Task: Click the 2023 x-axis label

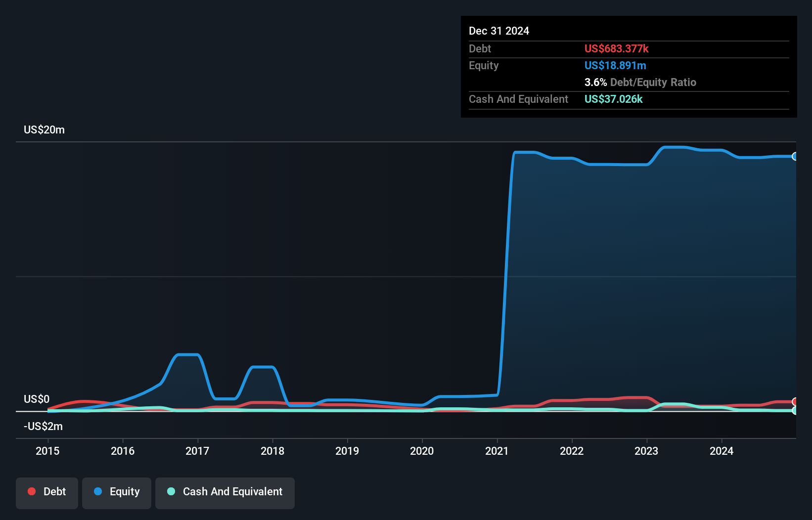Action: click(x=646, y=451)
